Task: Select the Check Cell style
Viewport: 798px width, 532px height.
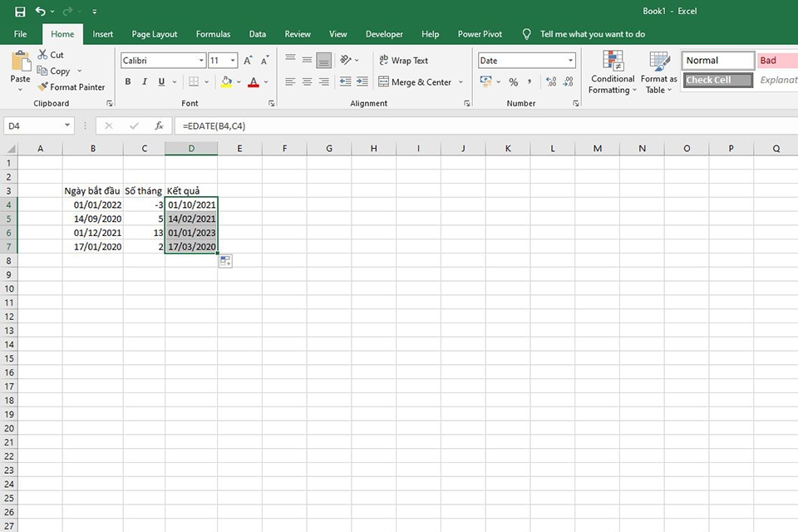Action: (x=717, y=80)
